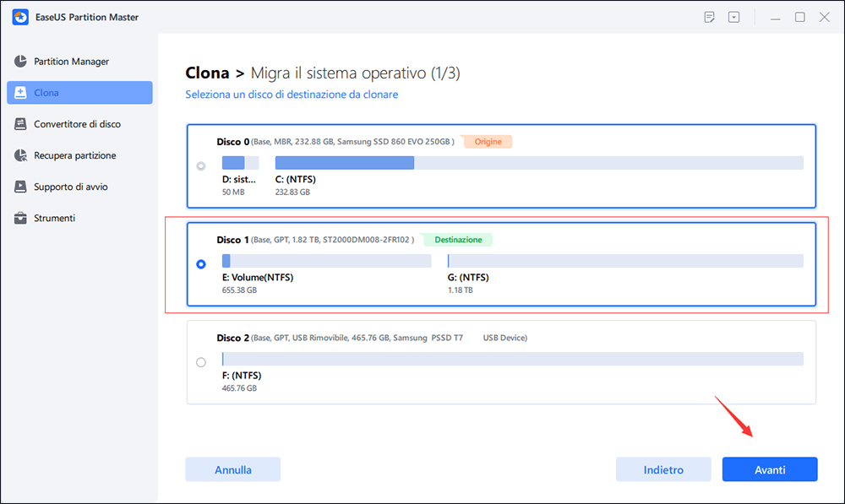Click the Origine tag on Disco 0
The height and width of the screenshot is (504, 845).
click(x=488, y=142)
